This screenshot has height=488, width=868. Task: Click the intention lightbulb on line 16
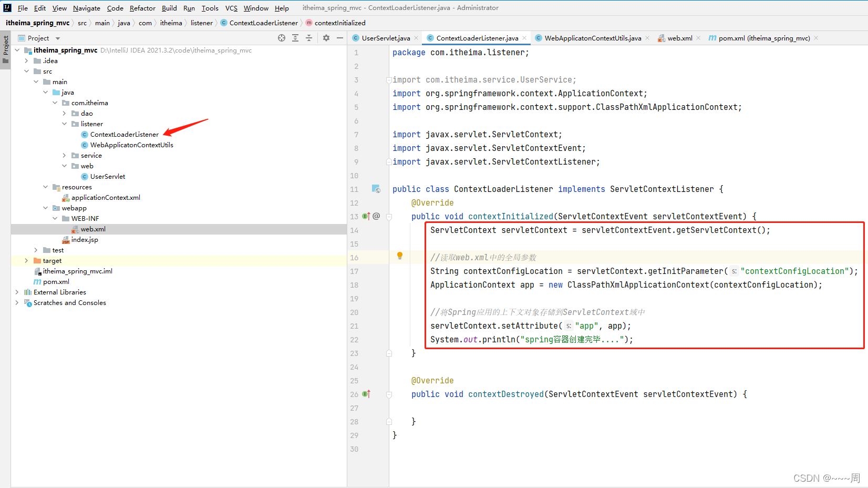(x=400, y=256)
